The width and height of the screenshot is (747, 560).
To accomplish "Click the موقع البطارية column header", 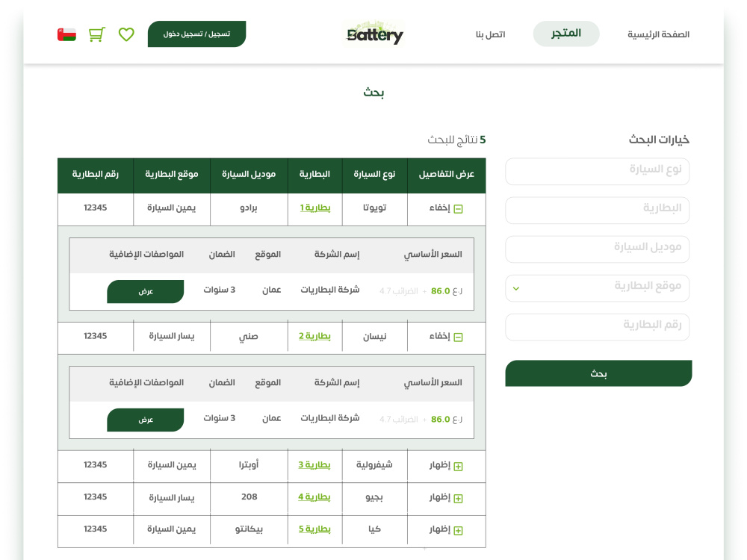I will (172, 174).
